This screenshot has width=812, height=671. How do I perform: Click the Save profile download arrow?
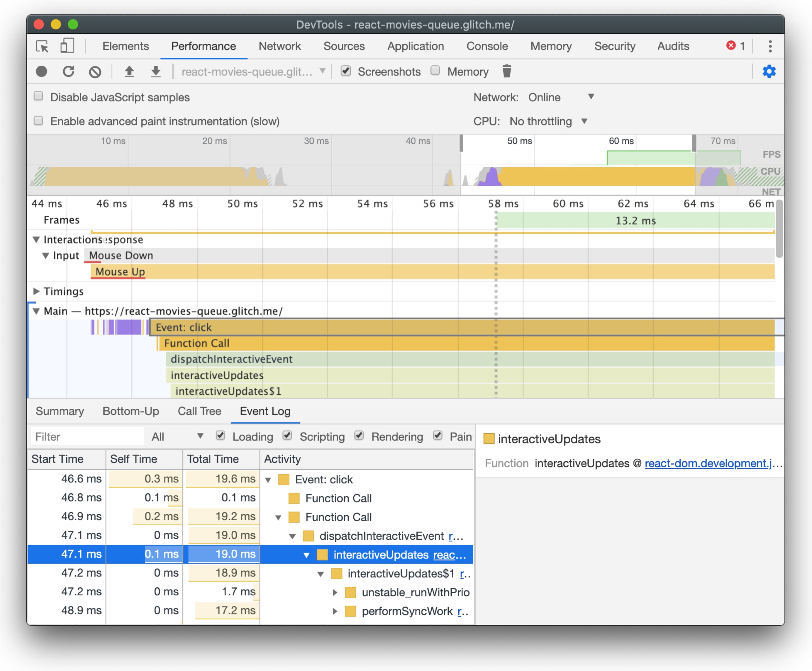pos(155,72)
